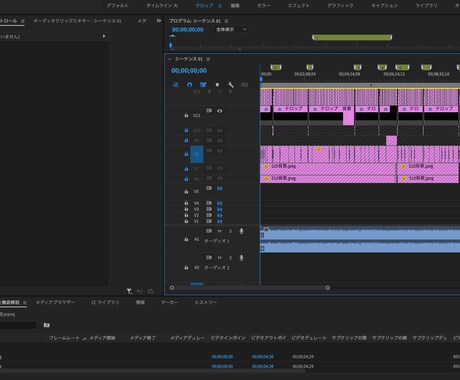Screen dimensions: 460x380
Task: Click the メディア開始 column header
Action: pyautogui.click(x=102, y=338)
